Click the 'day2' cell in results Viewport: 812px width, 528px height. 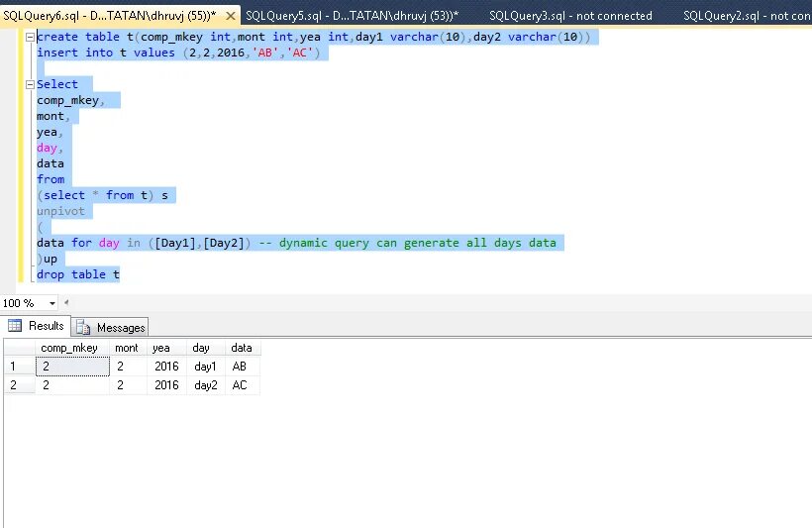[206, 385]
